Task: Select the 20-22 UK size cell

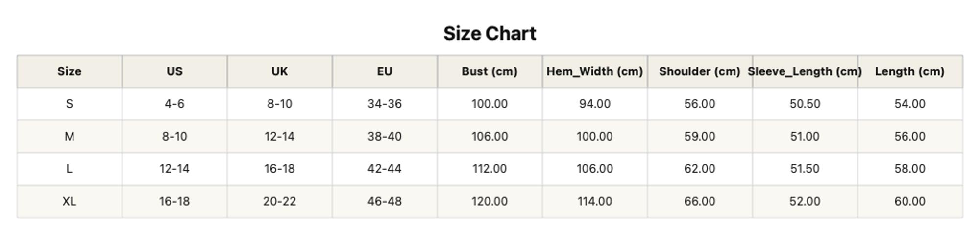Action: pyautogui.click(x=280, y=201)
